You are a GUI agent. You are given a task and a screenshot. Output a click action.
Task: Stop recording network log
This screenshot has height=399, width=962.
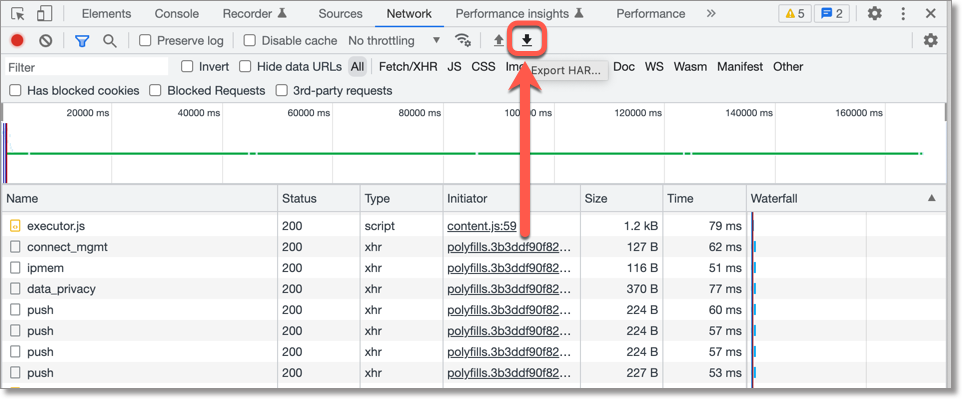click(x=17, y=41)
